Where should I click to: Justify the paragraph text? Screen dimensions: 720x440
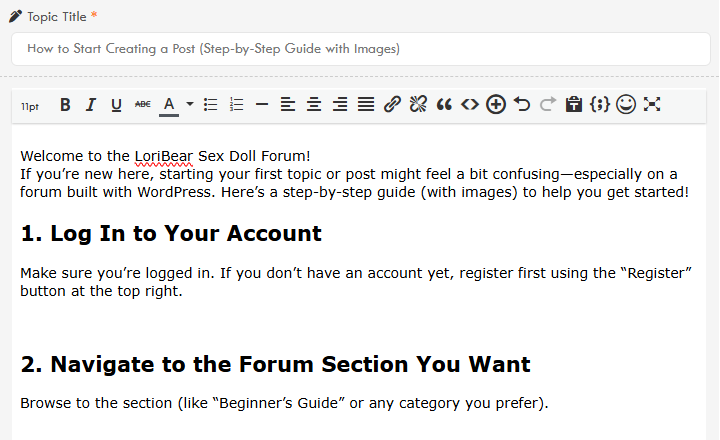point(366,104)
